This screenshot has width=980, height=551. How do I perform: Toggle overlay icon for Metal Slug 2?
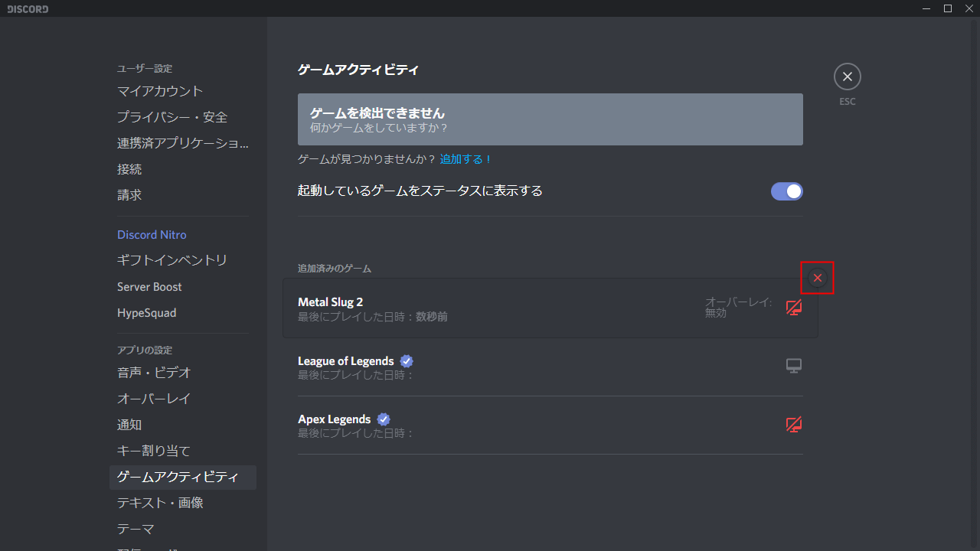(x=794, y=308)
